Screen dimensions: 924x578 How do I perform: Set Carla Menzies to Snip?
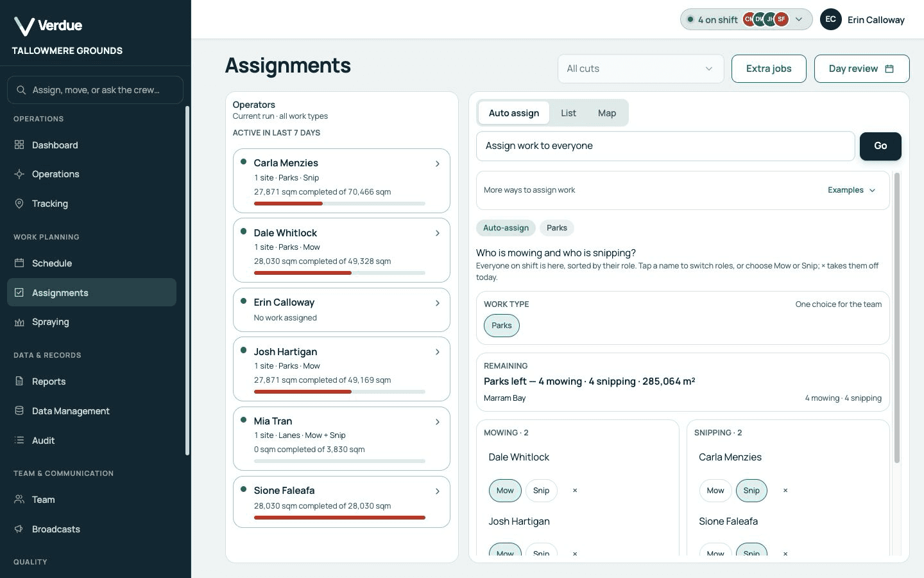[751, 490]
